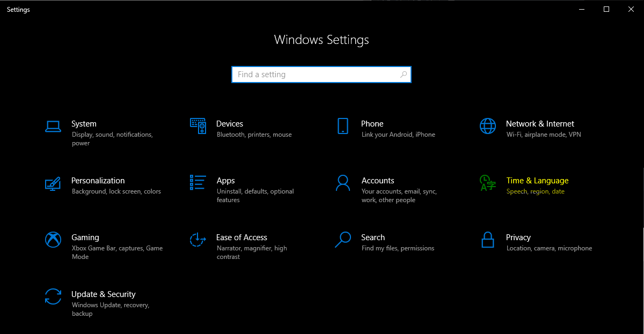Image resolution: width=644 pixels, height=334 pixels.
Task: Open the Gaming heading
Action: (x=85, y=237)
